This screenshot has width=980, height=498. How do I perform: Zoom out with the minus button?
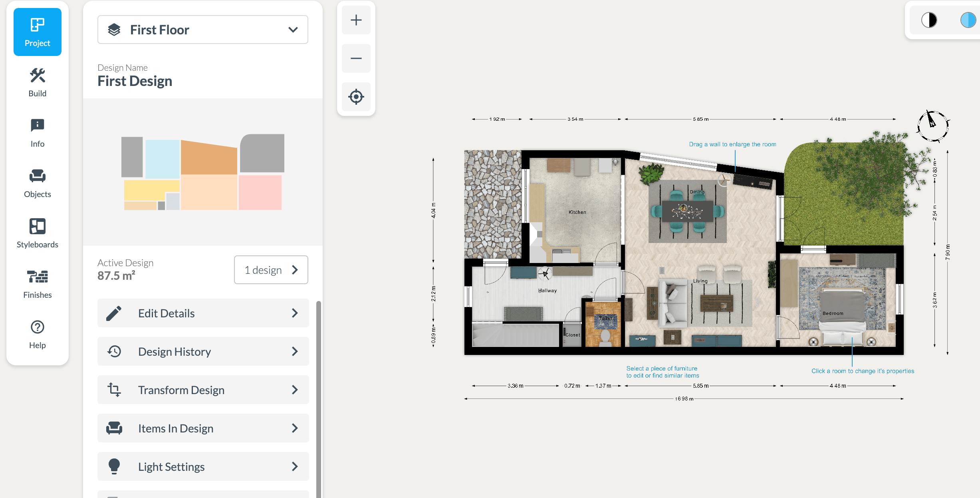click(356, 58)
